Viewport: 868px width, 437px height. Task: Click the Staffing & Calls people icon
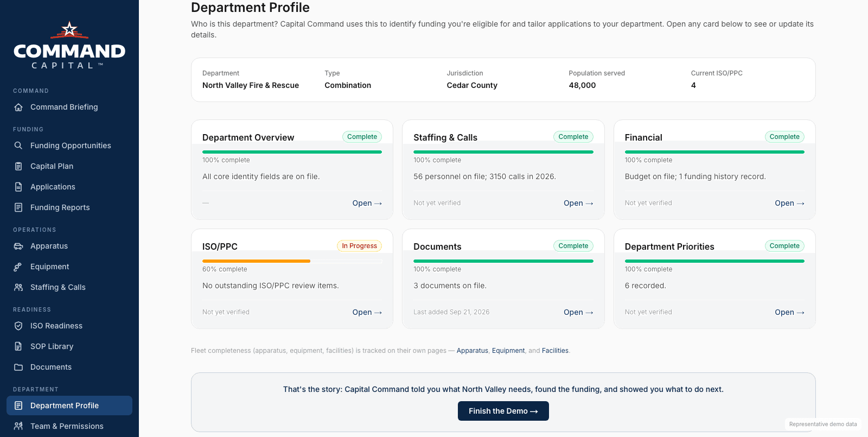pos(18,287)
